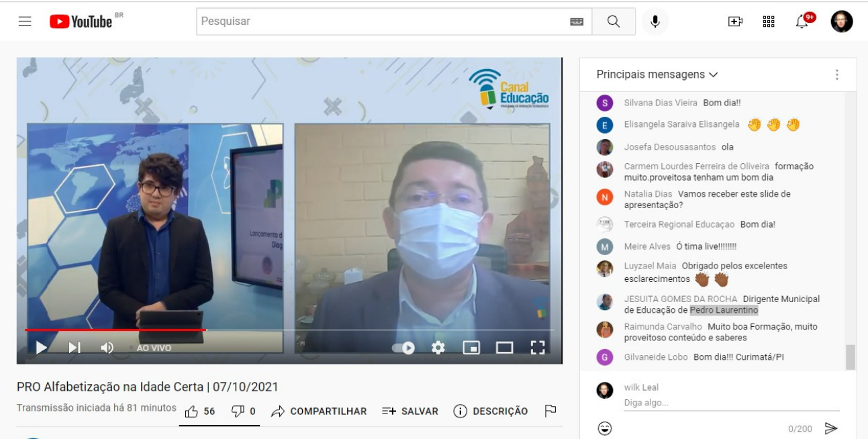Open live chat three-dot options menu
The width and height of the screenshot is (868, 439).
point(836,75)
